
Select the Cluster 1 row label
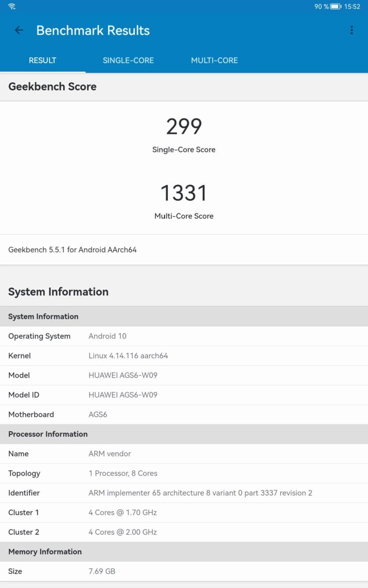pyautogui.click(x=24, y=512)
